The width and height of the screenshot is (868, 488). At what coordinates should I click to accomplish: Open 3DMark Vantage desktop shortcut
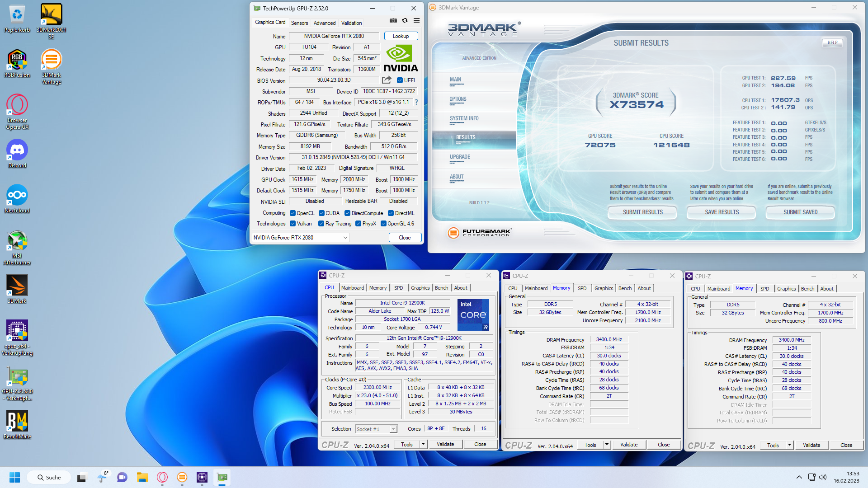(x=51, y=66)
